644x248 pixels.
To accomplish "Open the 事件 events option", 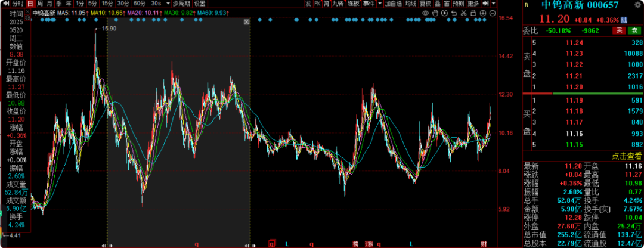I will pos(369,4).
